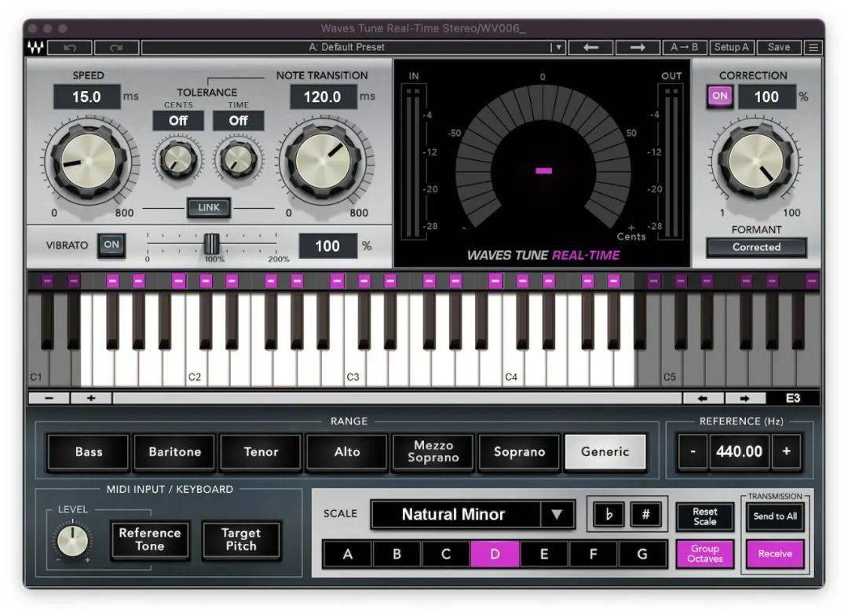848x616 pixels.
Task: Click A→B copy button
Action: 684,48
